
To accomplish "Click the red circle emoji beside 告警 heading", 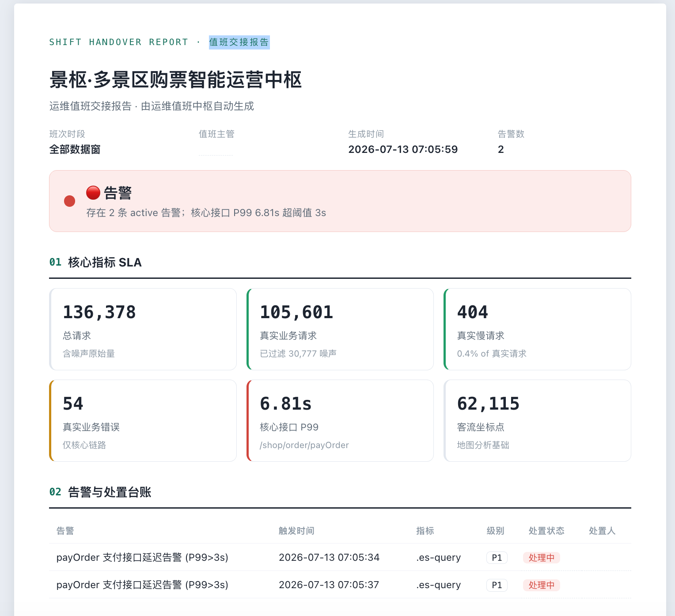I will click(93, 193).
